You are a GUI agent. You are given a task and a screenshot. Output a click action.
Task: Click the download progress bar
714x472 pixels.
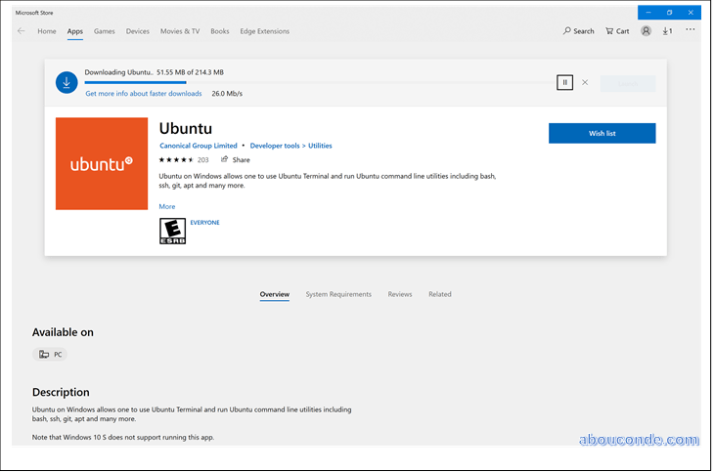[x=300, y=82]
